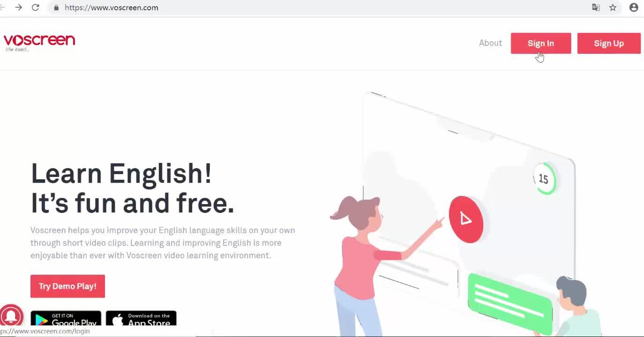Click the red notification bell

[x=11, y=315]
